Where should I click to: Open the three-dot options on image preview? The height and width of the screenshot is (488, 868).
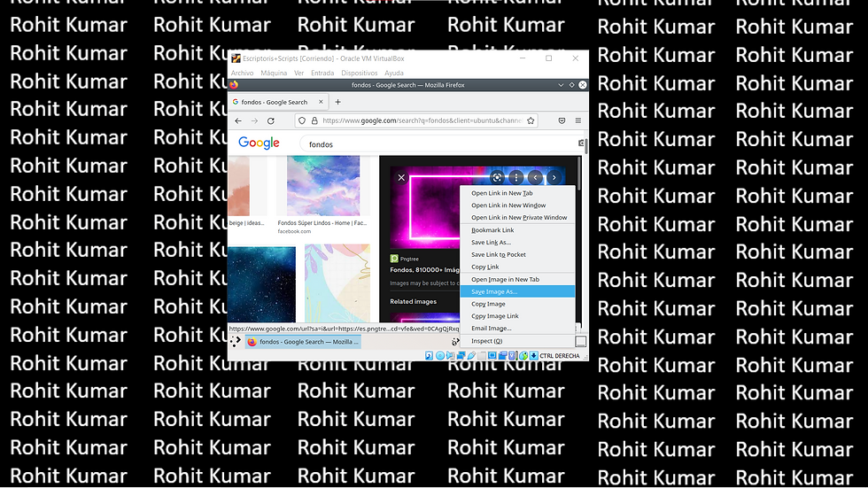tap(515, 178)
